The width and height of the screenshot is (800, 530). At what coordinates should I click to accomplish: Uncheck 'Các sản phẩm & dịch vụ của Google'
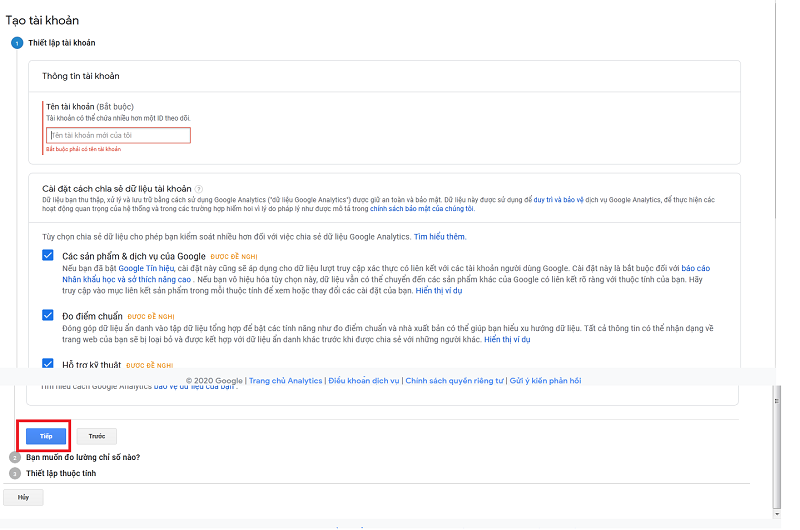coord(48,256)
